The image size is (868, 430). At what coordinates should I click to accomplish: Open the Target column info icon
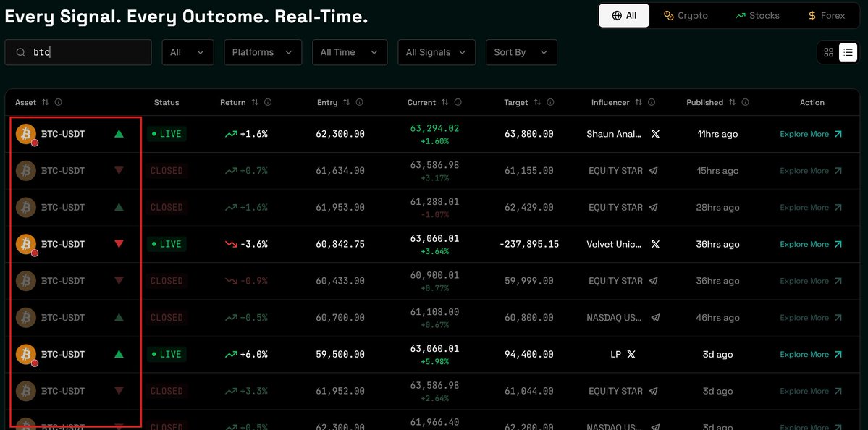tap(549, 102)
